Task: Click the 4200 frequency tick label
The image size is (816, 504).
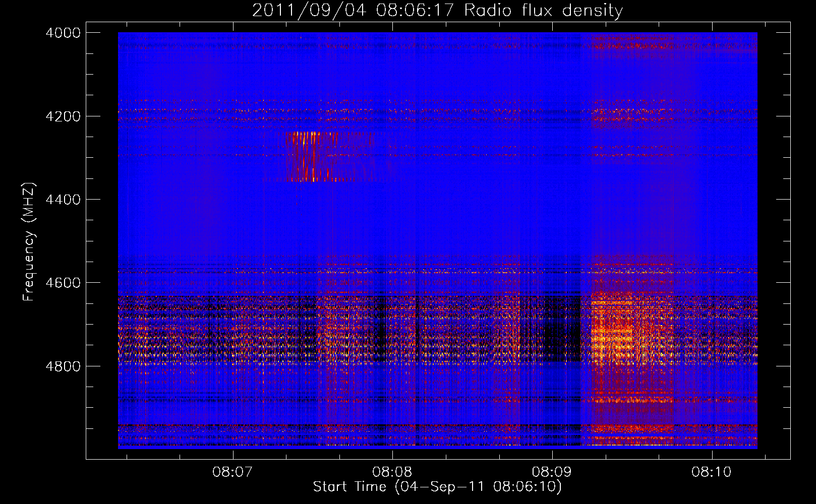Action: coord(63,116)
